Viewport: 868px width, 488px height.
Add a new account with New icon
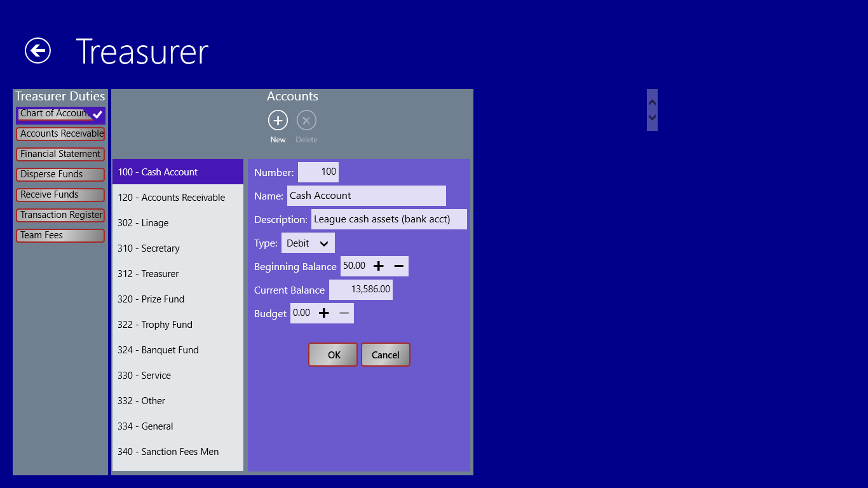click(278, 120)
